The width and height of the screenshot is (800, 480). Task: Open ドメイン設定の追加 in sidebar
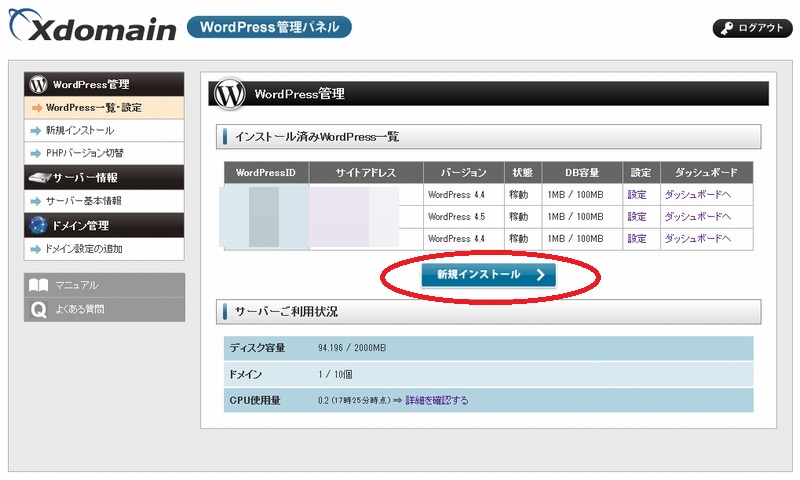pyautogui.click(x=104, y=249)
